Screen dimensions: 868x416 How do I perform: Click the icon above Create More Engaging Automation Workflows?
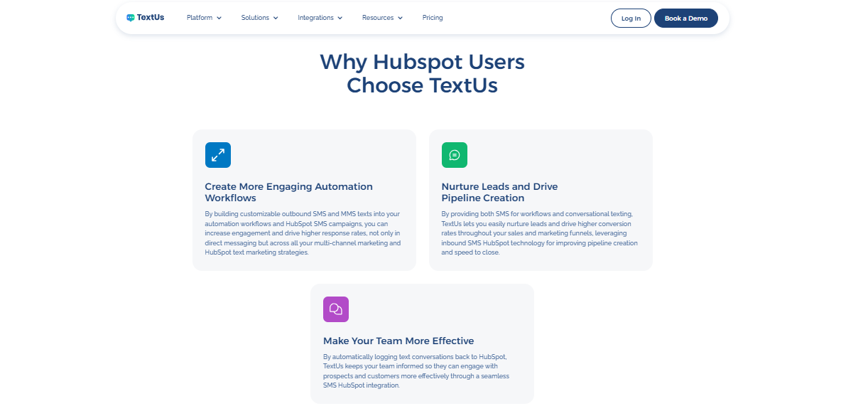point(218,154)
